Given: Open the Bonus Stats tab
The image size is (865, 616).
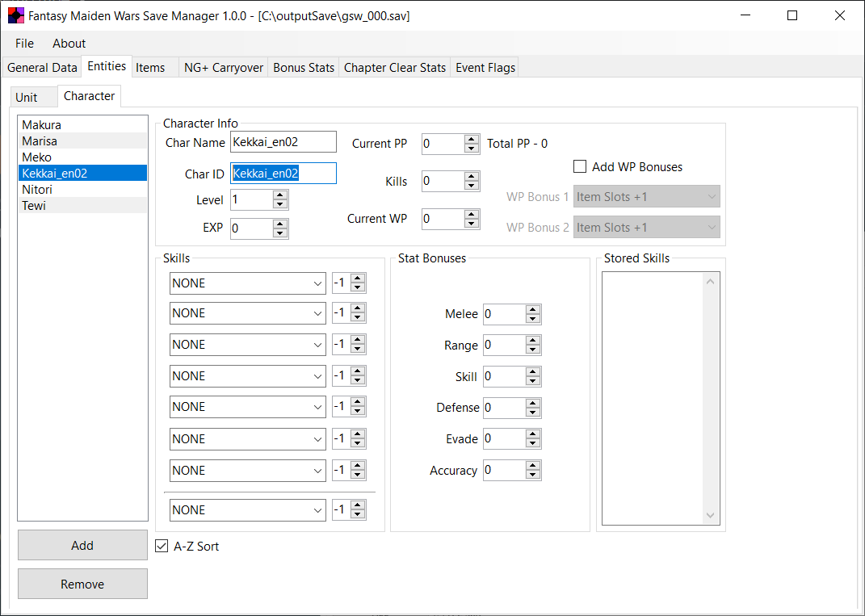Looking at the screenshot, I should 304,67.
